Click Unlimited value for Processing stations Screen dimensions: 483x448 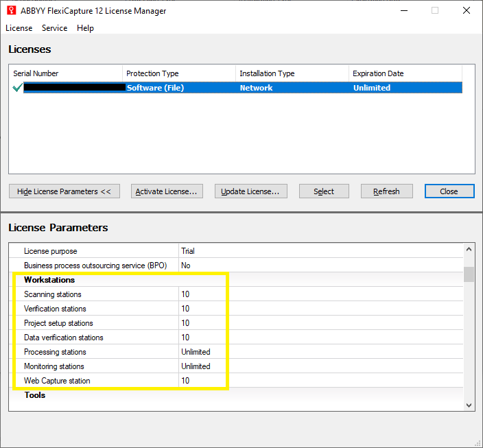(x=196, y=352)
